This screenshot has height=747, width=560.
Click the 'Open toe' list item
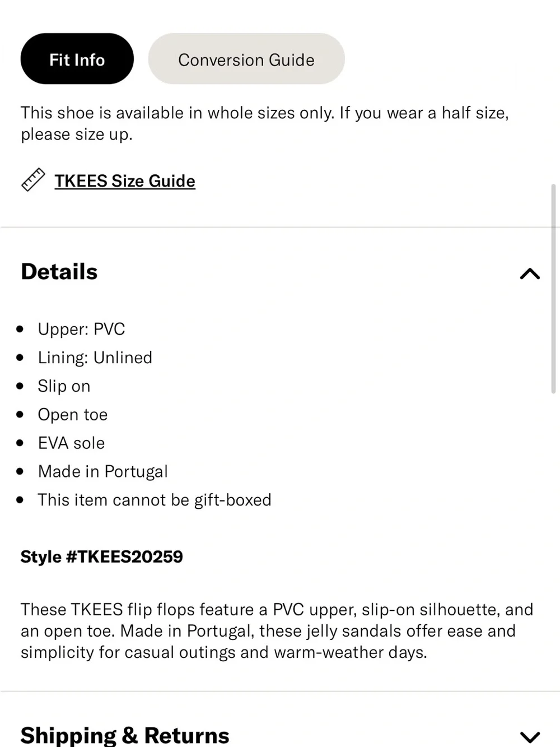pyautogui.click(x=73, y=415)
